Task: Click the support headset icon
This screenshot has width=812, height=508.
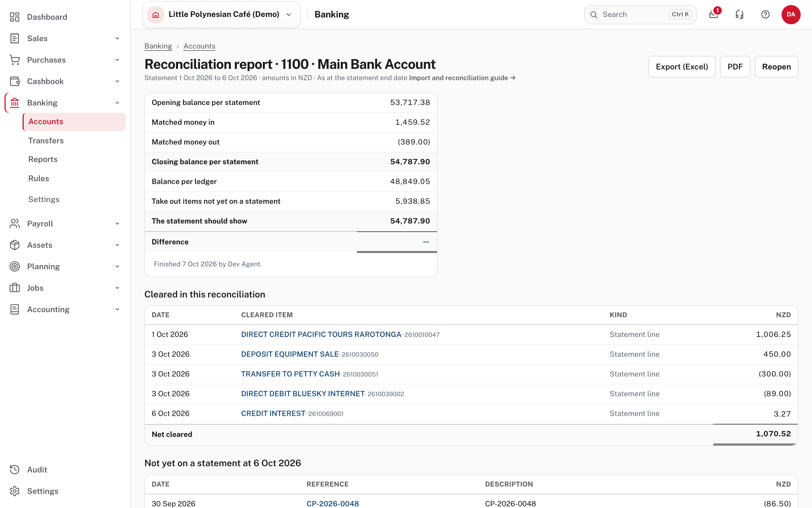Action: pos(740,14)
